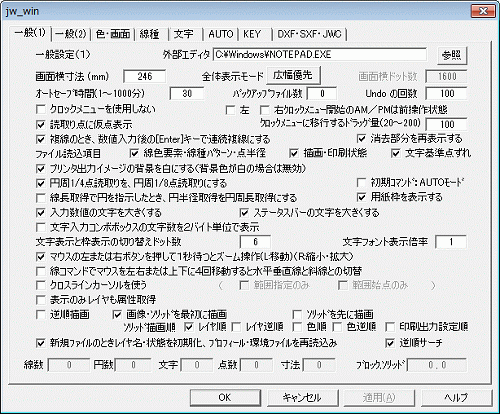
Task: Uncheck レイヤ順 solid draw order
Action: tap(189, 327)
